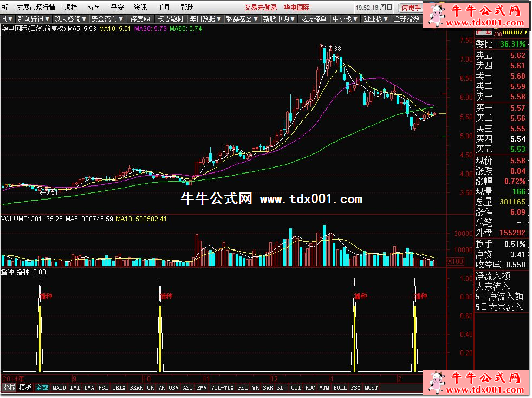Click the 深度F9 toolbar button
Image resolution: width=532 pixels, height=398 pixels.
(140, 18)
